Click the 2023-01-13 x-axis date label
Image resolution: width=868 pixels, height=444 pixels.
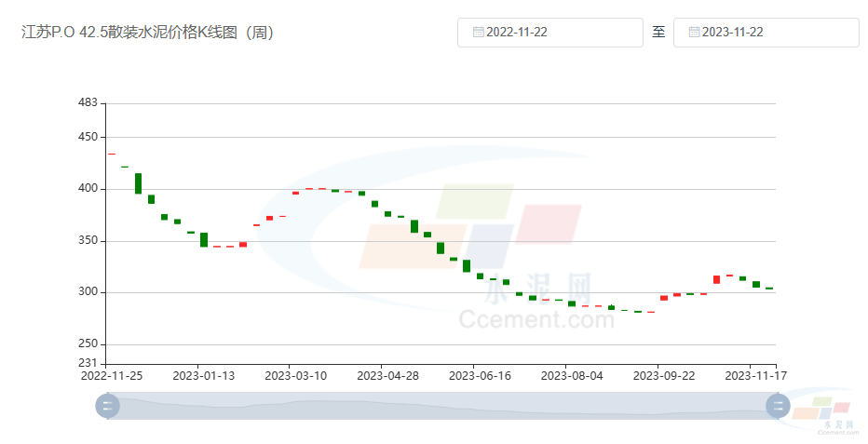(203, 376)
